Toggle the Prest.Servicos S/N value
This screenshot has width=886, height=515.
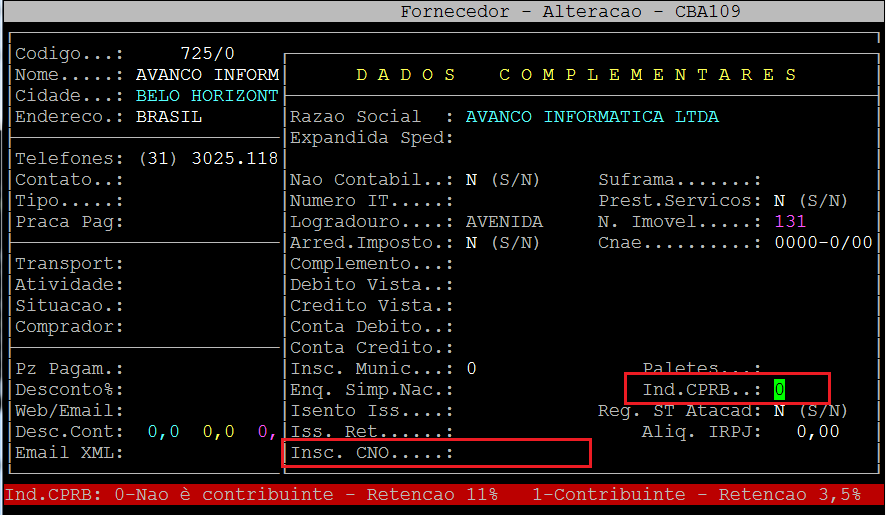[780, 201]
